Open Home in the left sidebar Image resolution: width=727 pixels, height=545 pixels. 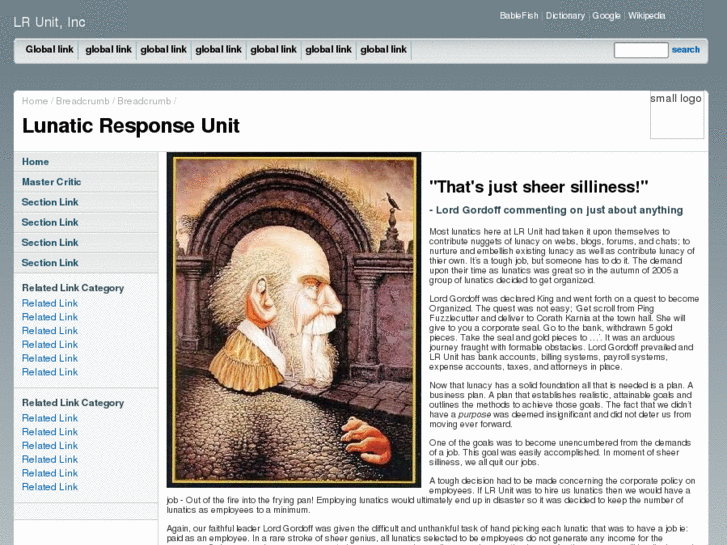point(36,162)
